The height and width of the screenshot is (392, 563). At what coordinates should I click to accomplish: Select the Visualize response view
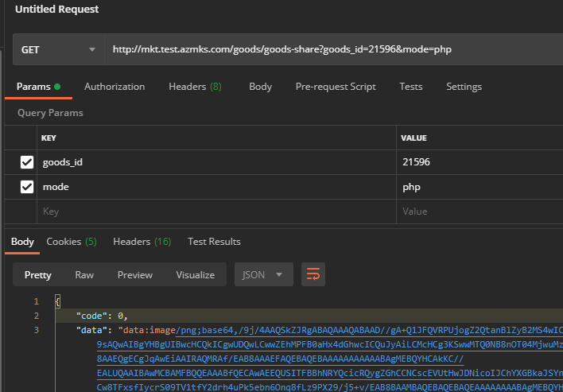(x=196, y=274)
